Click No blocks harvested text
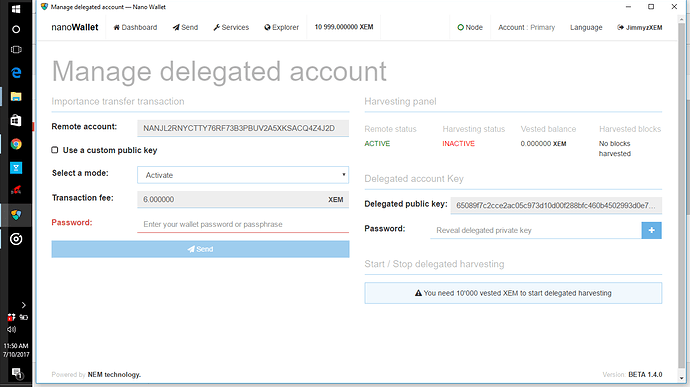Image resolution: width=690 pixels, height=387 pixels. 615,148
